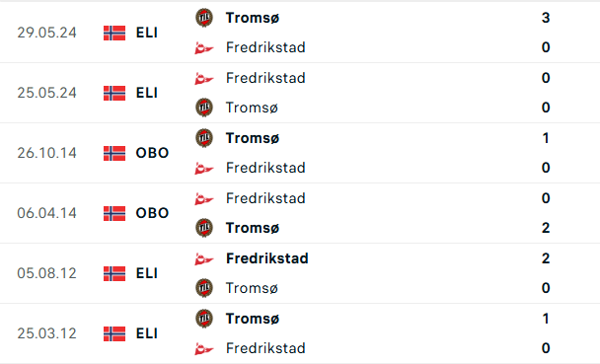
Task: Click Norway flag beside 25.03.12 ELI
Action: tap(114, 333)
